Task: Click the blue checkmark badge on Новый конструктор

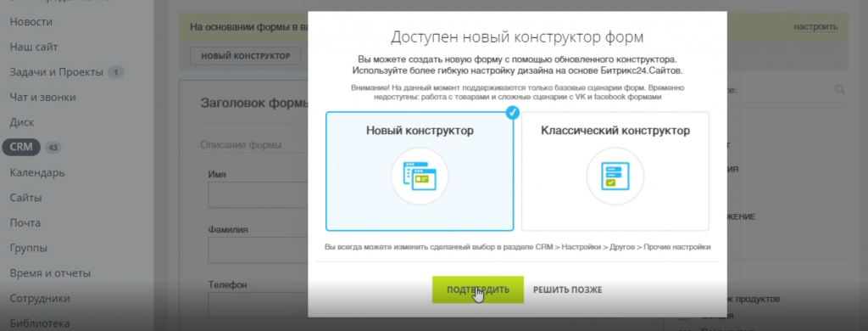Action: (x=513, y=112)
